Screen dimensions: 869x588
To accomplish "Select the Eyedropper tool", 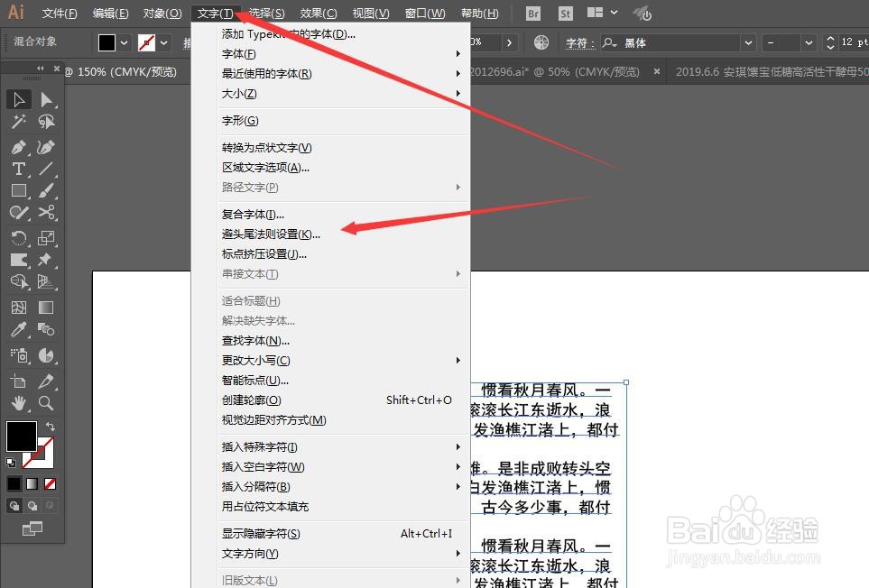I will pyautogui.click(x=19, y=329).
